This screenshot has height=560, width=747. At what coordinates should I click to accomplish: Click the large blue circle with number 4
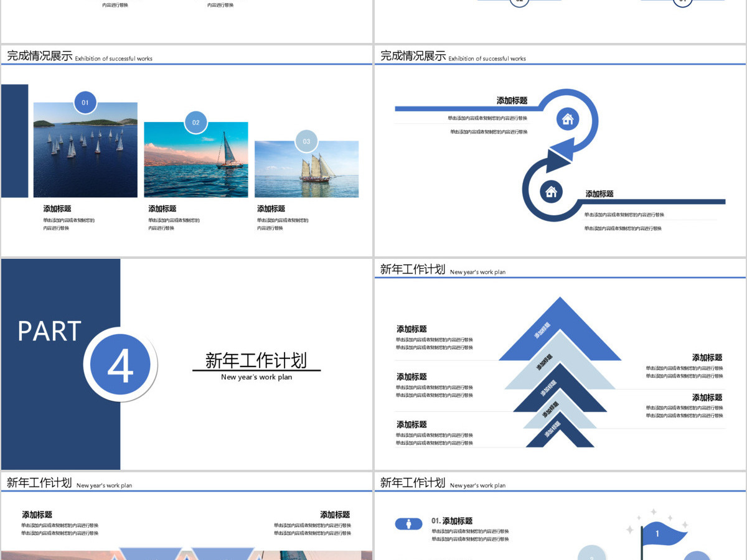pyautogui.click(x=120, y=365)
